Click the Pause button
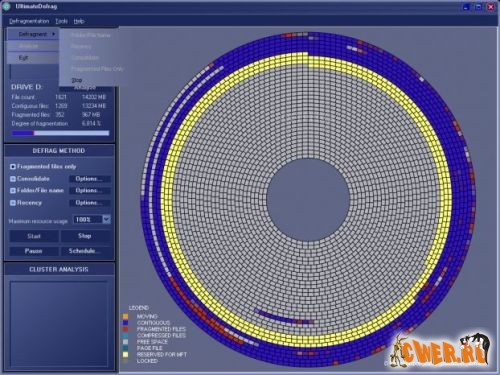 (34, 251)
